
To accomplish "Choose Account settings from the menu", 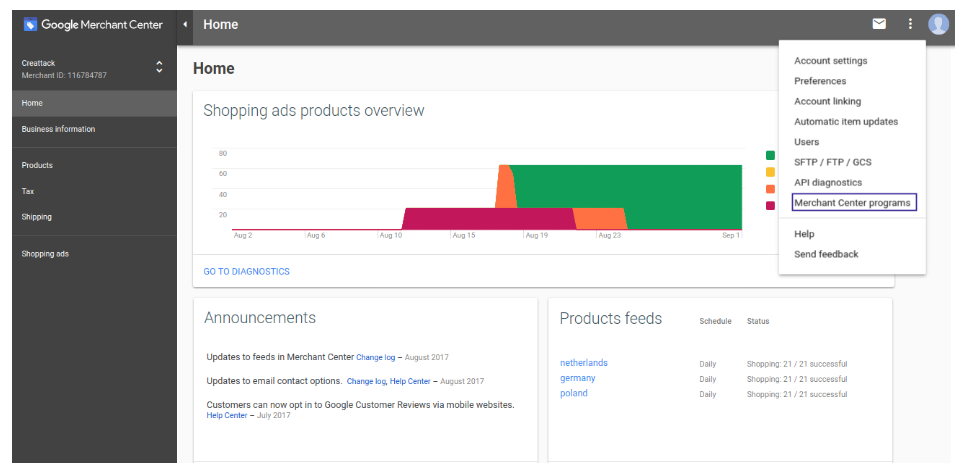I will [x=830, y=61].
